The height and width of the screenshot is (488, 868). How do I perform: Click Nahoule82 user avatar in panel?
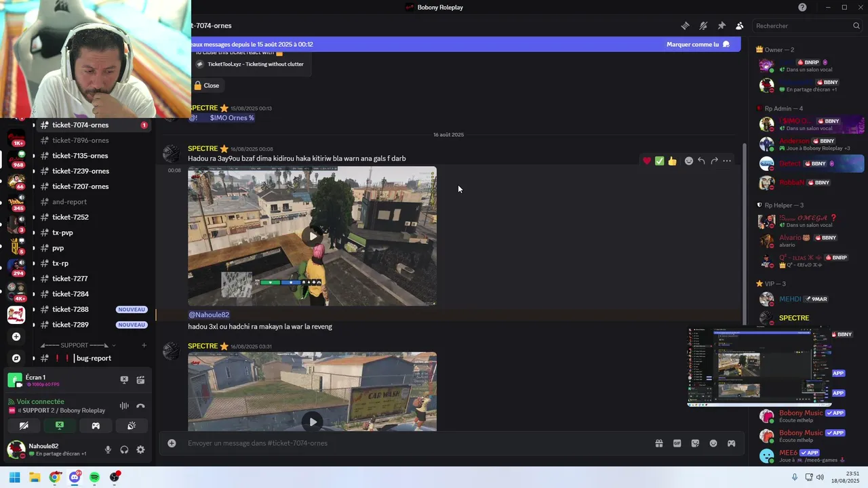[x=15, y=449]
